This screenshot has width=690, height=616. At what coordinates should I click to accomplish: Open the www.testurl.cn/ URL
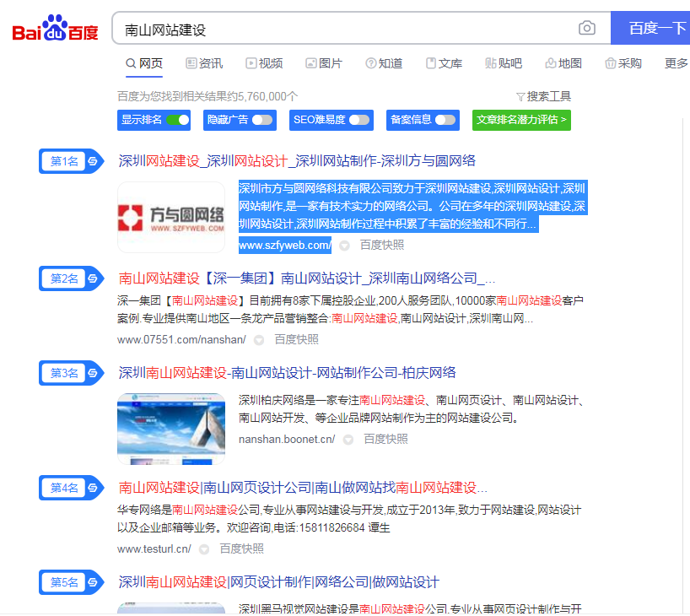154,548
